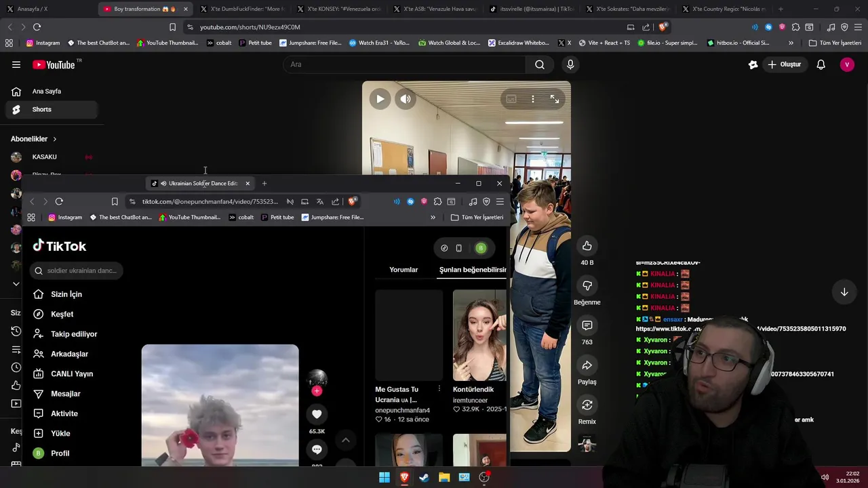Open Shorts three-dot options menu
The height and width of the screenshot is (488, 868).
point(533,99)
